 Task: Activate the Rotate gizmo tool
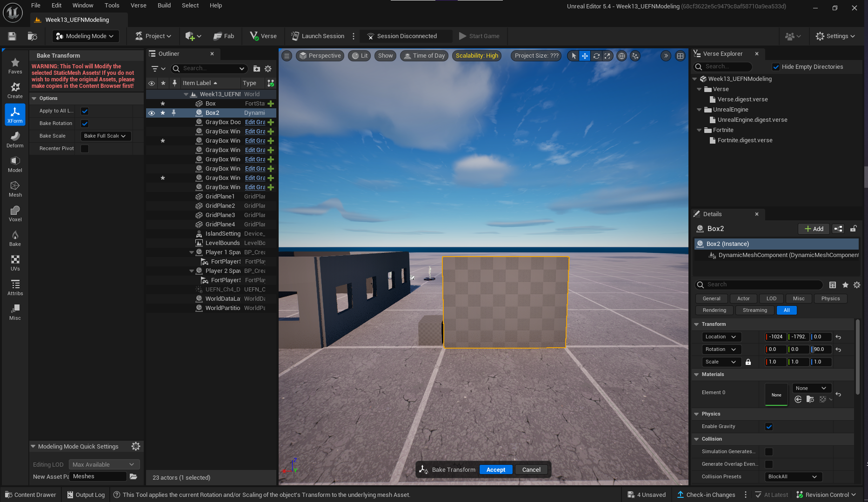[x=596, y=56]
